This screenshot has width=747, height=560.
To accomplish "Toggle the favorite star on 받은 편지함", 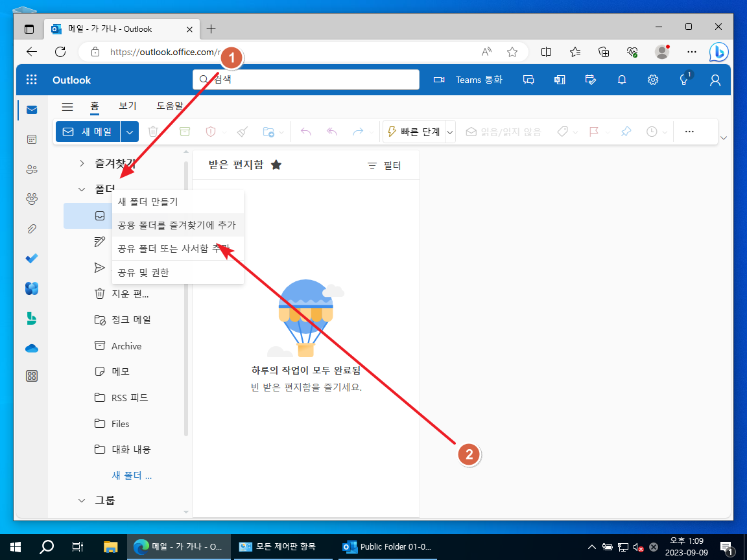I will point(276,165).
